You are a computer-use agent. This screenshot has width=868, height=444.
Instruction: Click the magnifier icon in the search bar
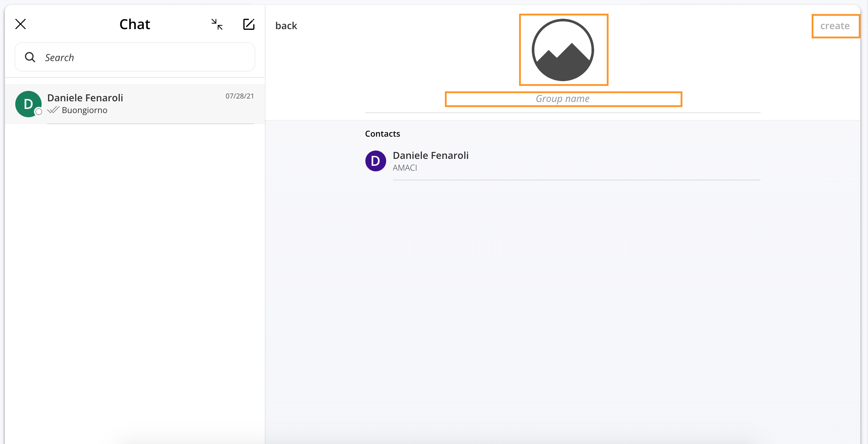30,57
